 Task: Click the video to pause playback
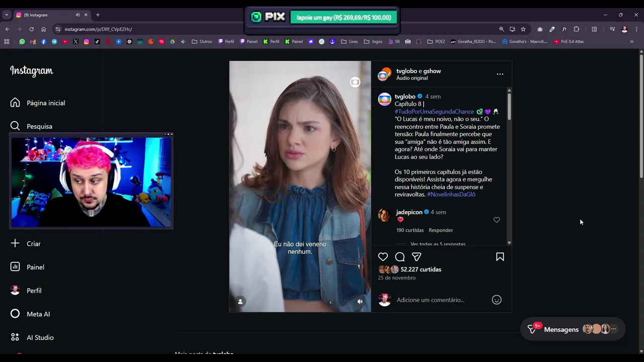tap(300, 187)
